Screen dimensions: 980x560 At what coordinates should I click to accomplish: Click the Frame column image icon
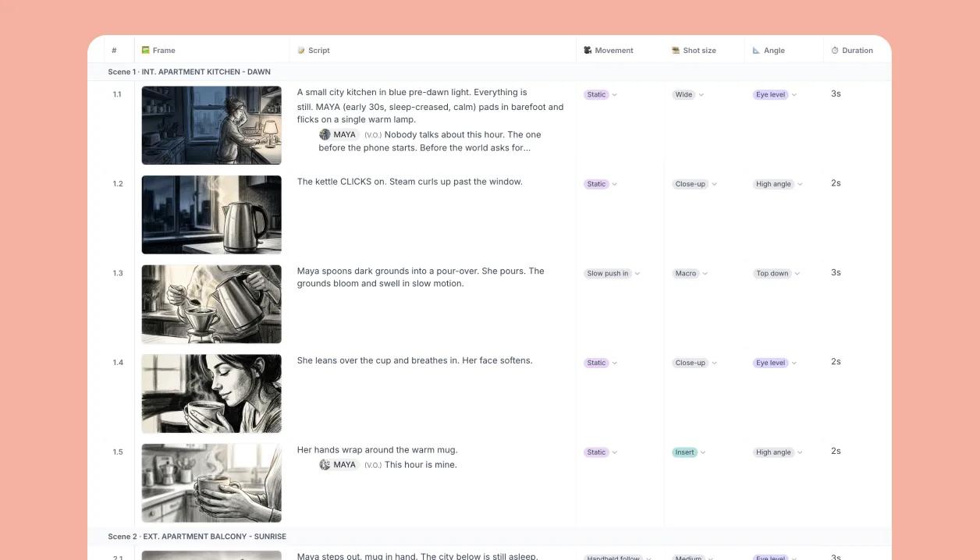click(145, 50)
